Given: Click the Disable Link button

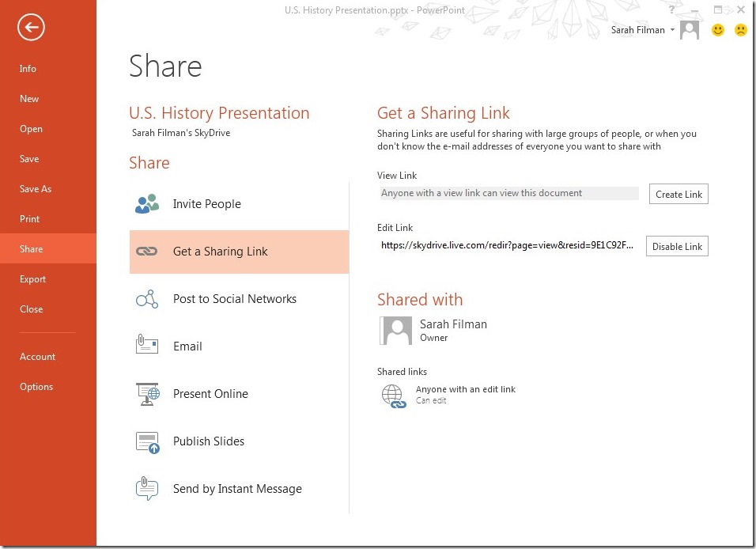Looking at the screenshot, I should point(677,246).
